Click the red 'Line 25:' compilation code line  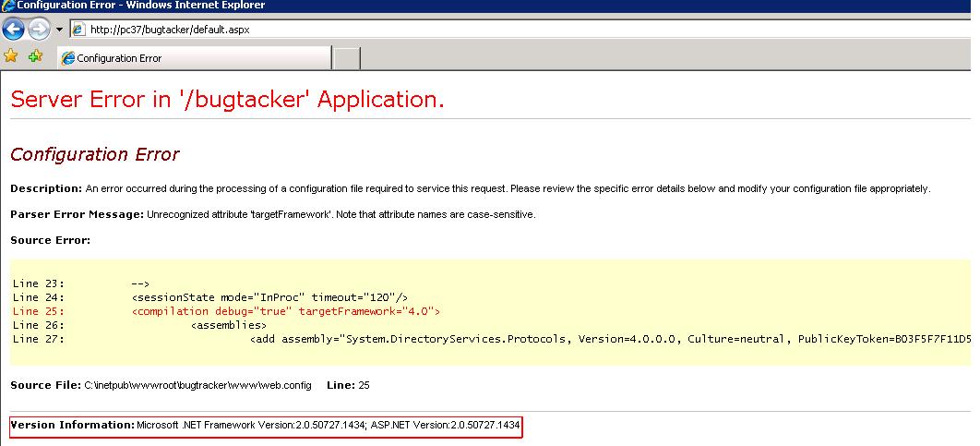226,311
